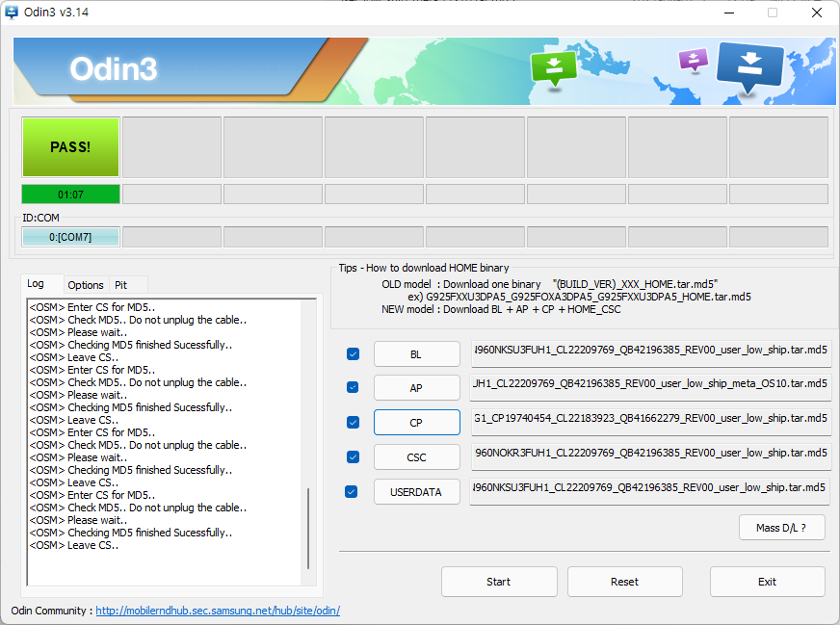Toggle the CSC file checkbox

(x=353, y=456)
